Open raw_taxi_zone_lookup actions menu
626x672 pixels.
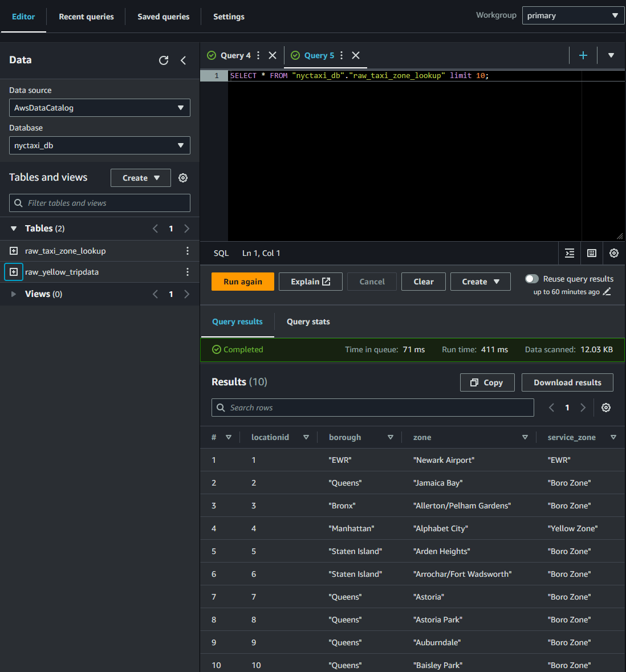pyautogui.click(x=188, y=251)
